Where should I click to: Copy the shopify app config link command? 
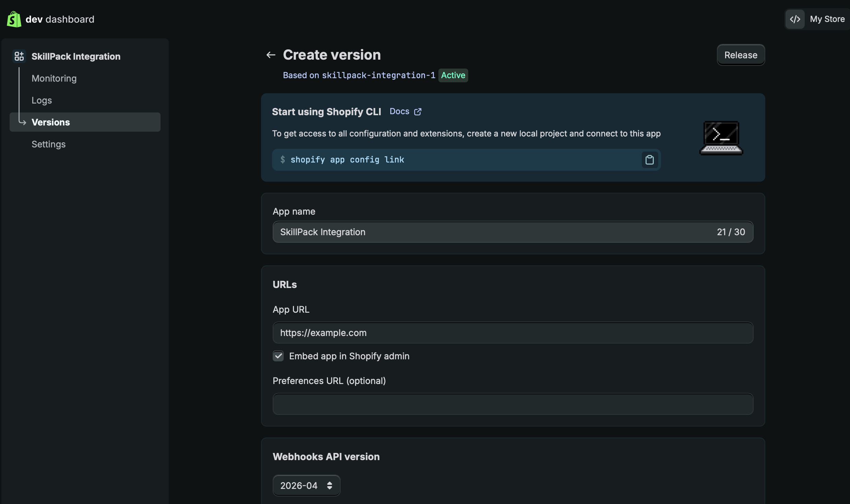click(x=650, y=160)
